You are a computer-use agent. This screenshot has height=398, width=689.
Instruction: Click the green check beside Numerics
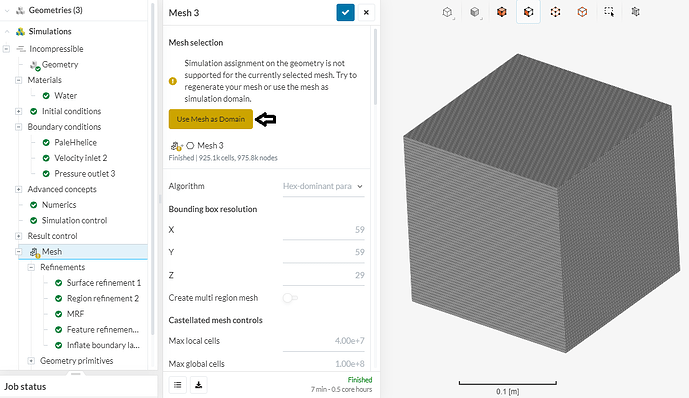pyautogui.click(x=33, y=205)
